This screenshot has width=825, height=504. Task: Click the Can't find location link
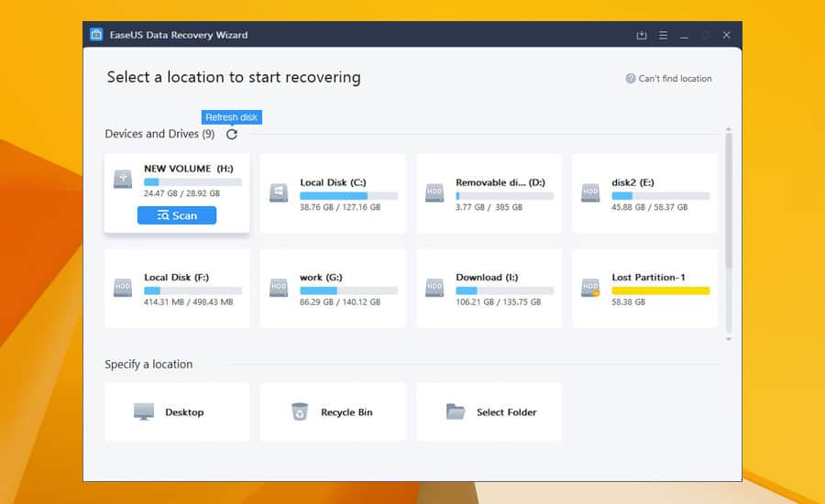[x=675, y=79]
